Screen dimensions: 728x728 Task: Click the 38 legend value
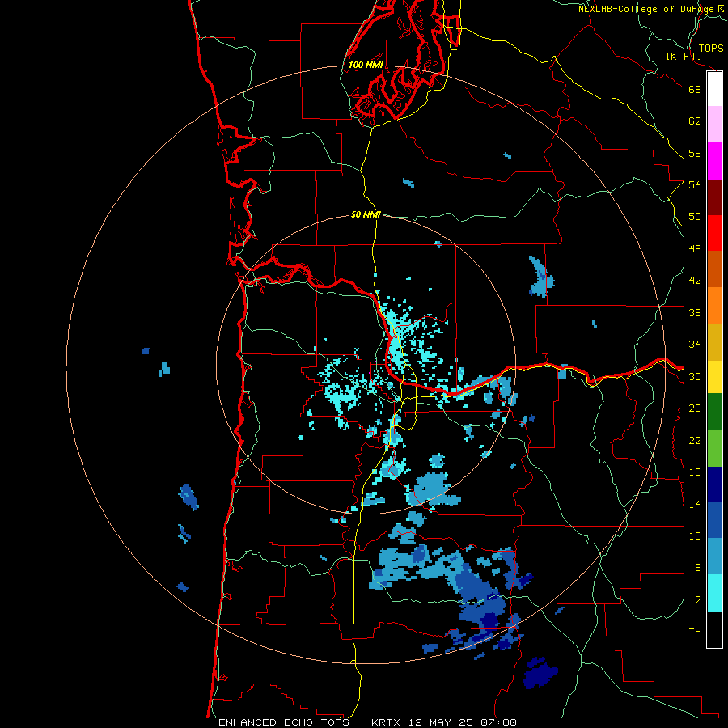(x=695, y=312)
